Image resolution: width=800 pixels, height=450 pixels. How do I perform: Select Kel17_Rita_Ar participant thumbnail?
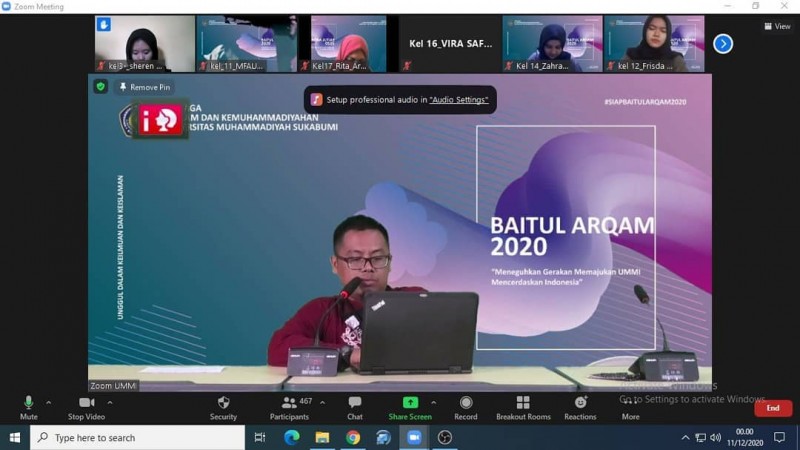click(x=348, y=43)
